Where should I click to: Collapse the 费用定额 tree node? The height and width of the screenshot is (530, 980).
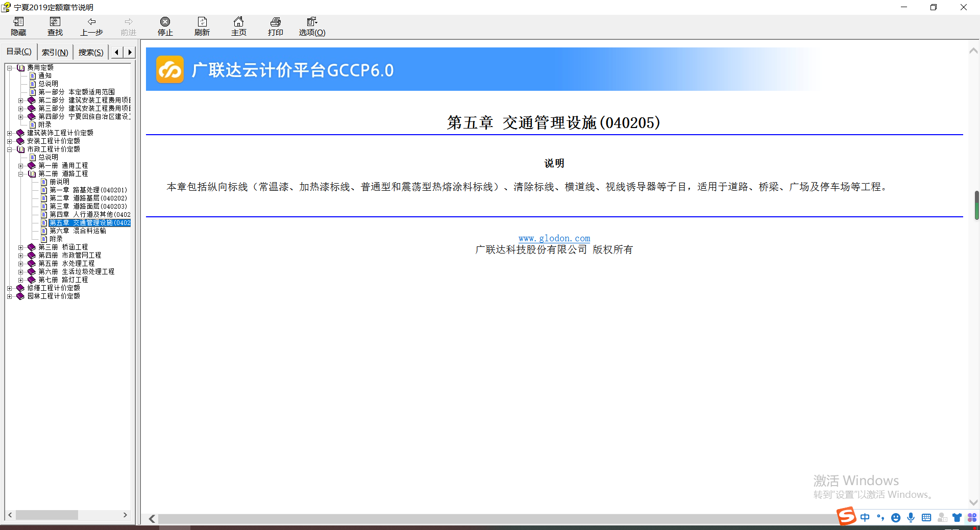[x=9, y=68]
